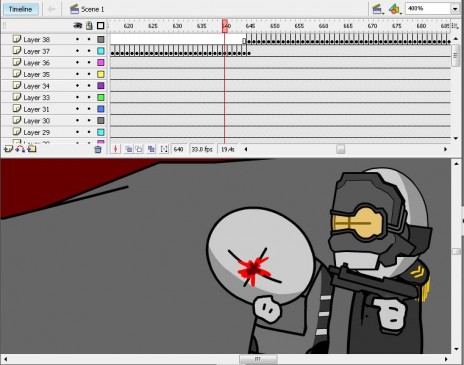Toggle the Onion Skin icon
The image size is (464, 365).
128,149
